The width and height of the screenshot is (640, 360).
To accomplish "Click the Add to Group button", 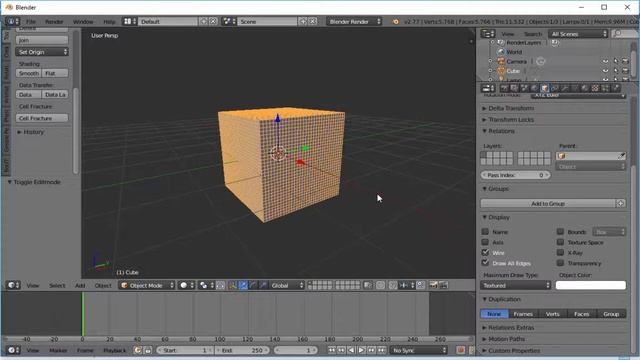I will pyautogui.click(x=548, y=203).
